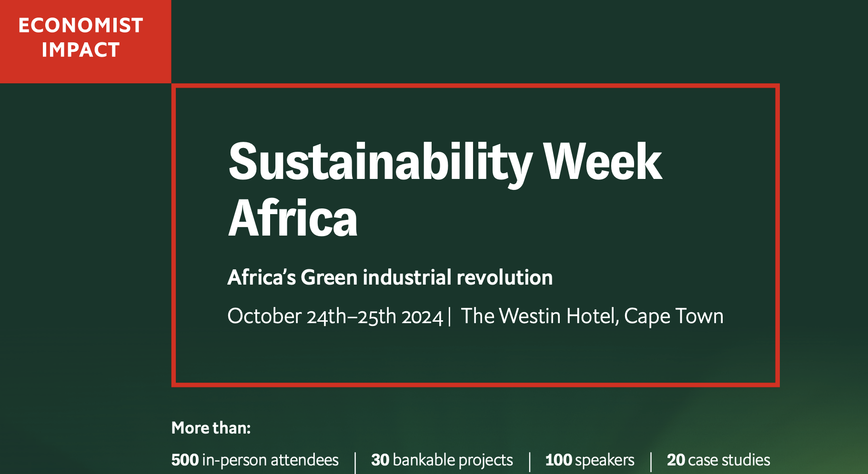The width and height of the screenshot is (868, 474).
Task: Click the word ECONOMIST in the red logo
Action: pos(81,25)
